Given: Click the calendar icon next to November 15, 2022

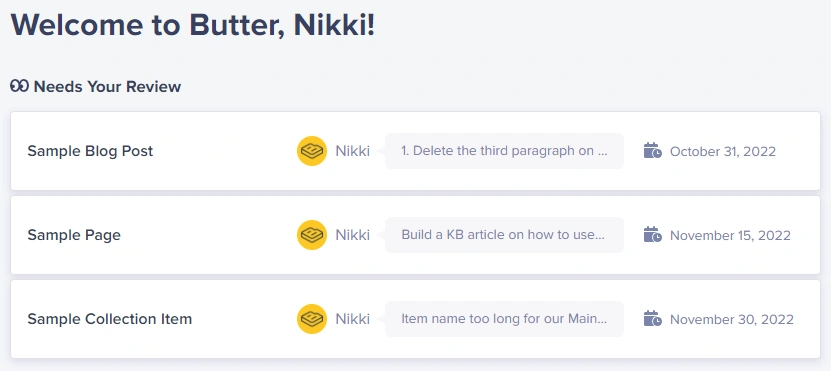Looking at the screenshot, I should click(x=652, y=234).
